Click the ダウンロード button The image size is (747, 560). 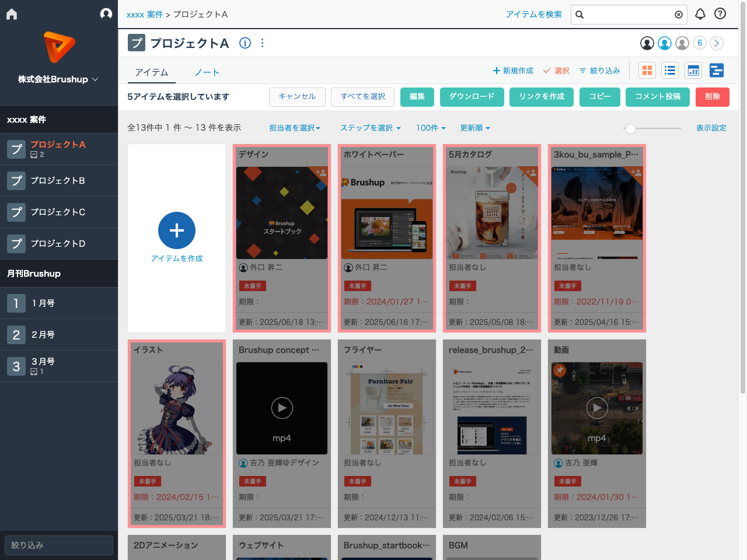pyautogui.click(x=472, y=97)
